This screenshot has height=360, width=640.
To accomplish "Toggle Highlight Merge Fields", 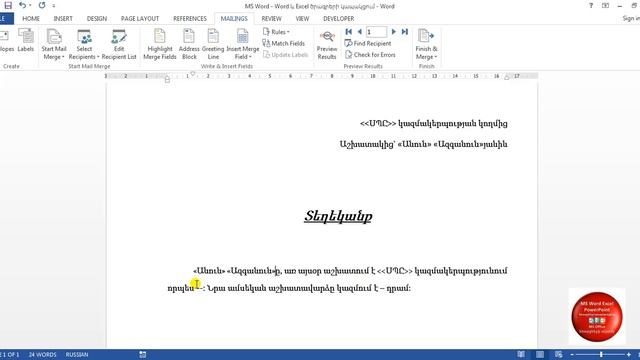I will pos(160,44).
